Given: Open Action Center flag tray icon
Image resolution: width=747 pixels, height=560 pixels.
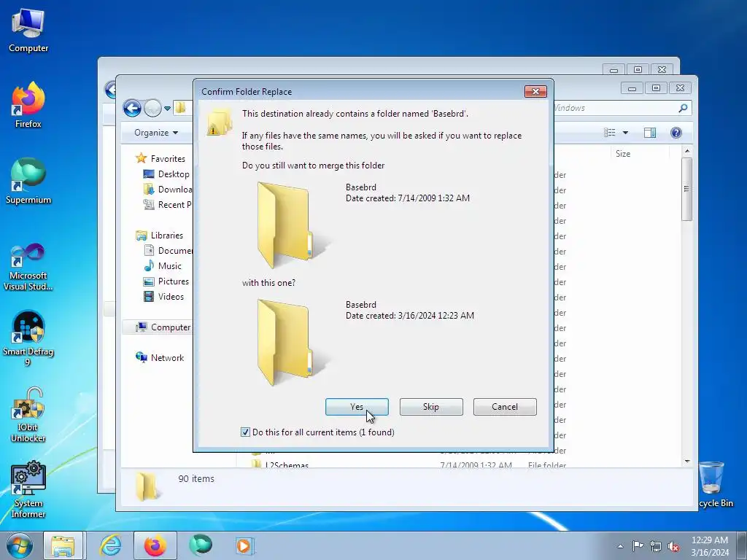Looking at the screenshot, I should tap(638, 546).
